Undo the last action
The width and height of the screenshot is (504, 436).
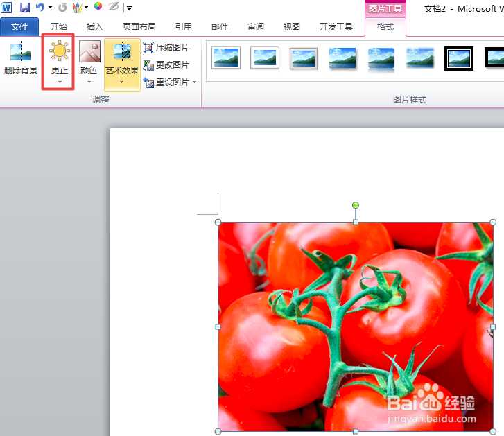(x=40, y=8)
